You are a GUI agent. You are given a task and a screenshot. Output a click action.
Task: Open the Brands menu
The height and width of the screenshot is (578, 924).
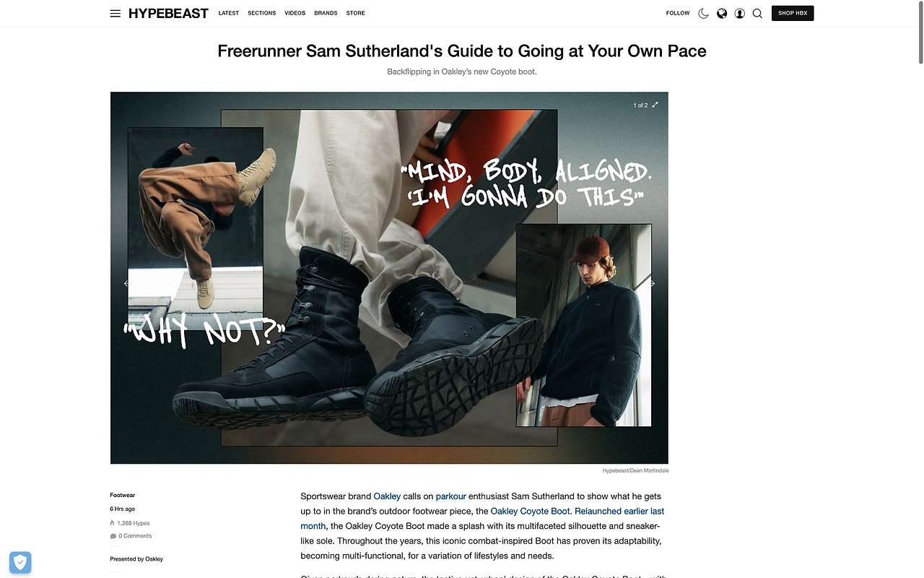click(326, 13)
